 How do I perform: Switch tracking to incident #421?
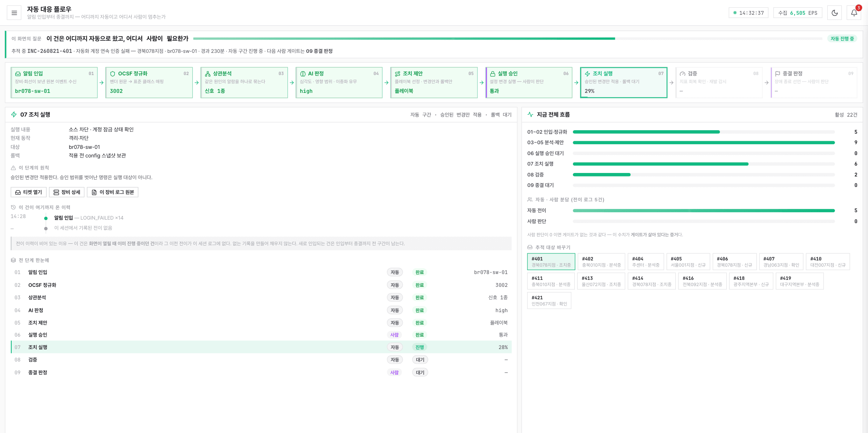tap(549, 300)
